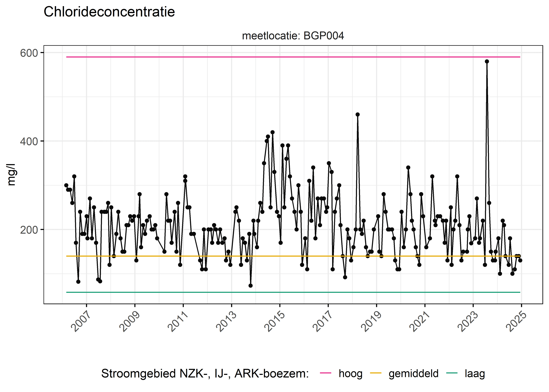
Task: Click the Stroomgebied NZK-, IJ-, ARK-boezem legend title
Action: 205,373
